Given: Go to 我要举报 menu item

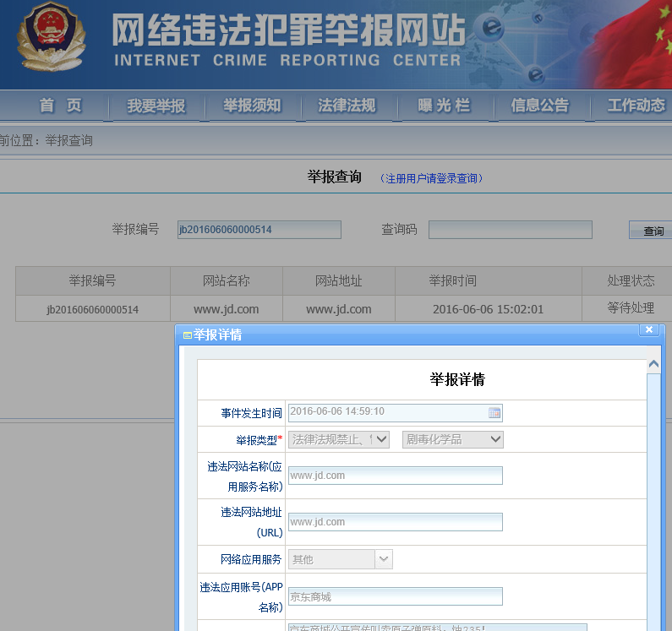Looking at the screenshot, I should coord(156,106).
